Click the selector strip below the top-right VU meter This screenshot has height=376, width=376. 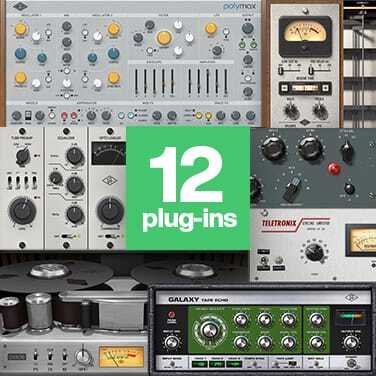tap(305, 88)
